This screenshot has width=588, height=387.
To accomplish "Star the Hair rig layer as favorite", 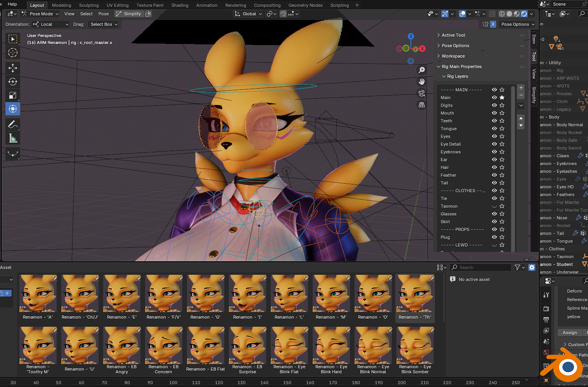I will [x=502, y=167].
